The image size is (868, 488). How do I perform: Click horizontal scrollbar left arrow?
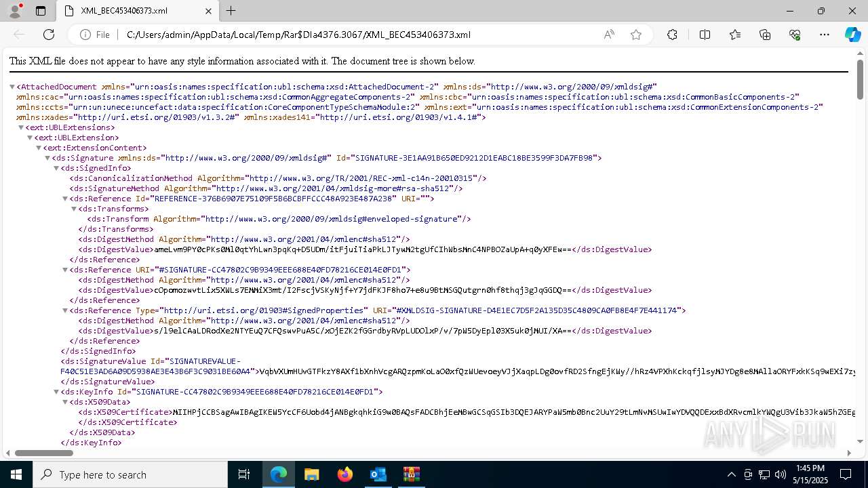7,453
